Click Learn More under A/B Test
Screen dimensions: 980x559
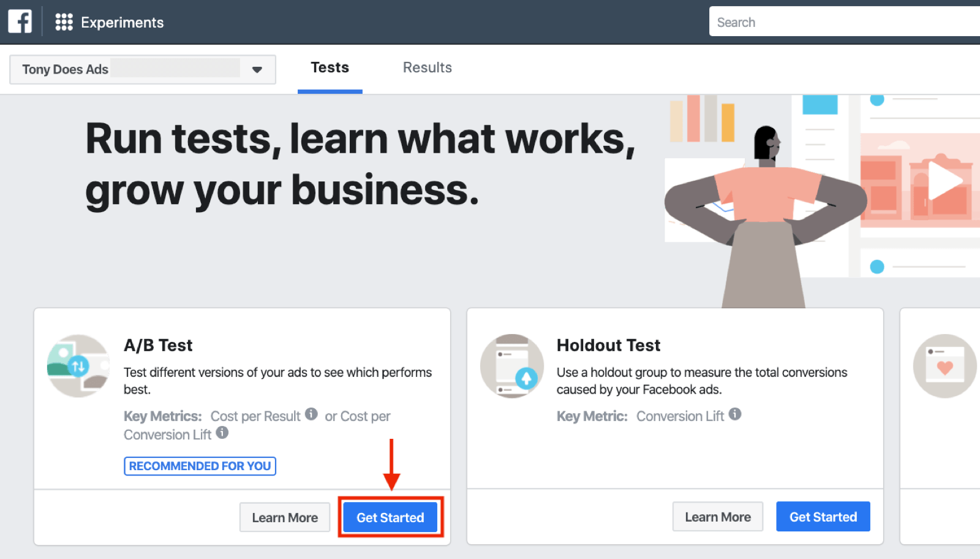click(284, 517)
